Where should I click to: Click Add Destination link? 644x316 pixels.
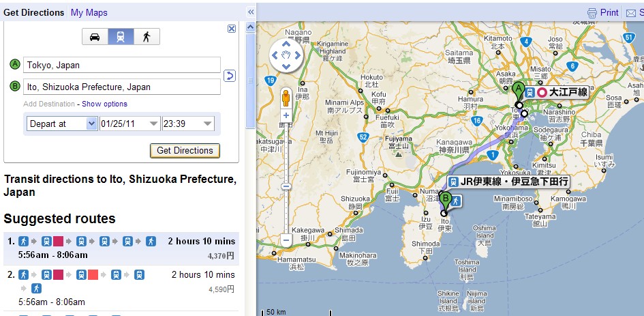pyautogui.click(x=49, y=104)
